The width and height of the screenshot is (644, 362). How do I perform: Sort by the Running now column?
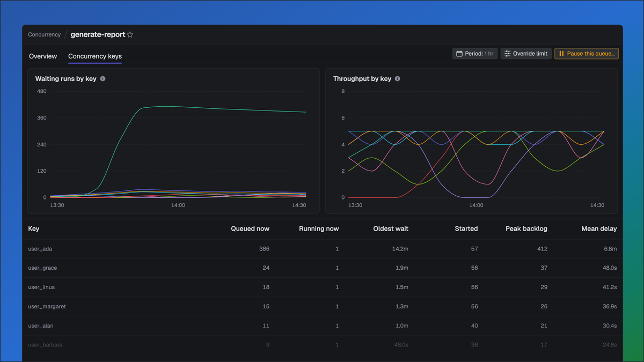[319, 229]
